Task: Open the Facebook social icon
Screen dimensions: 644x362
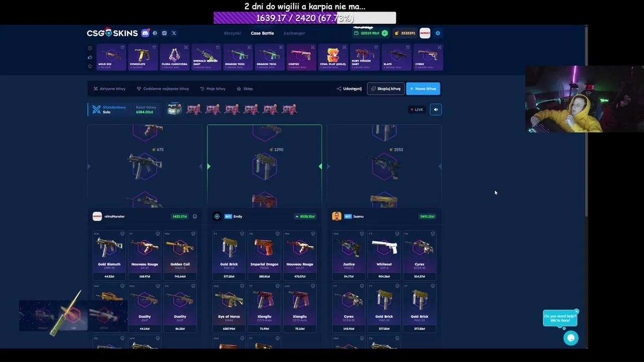Action: [x=155, y=33]
